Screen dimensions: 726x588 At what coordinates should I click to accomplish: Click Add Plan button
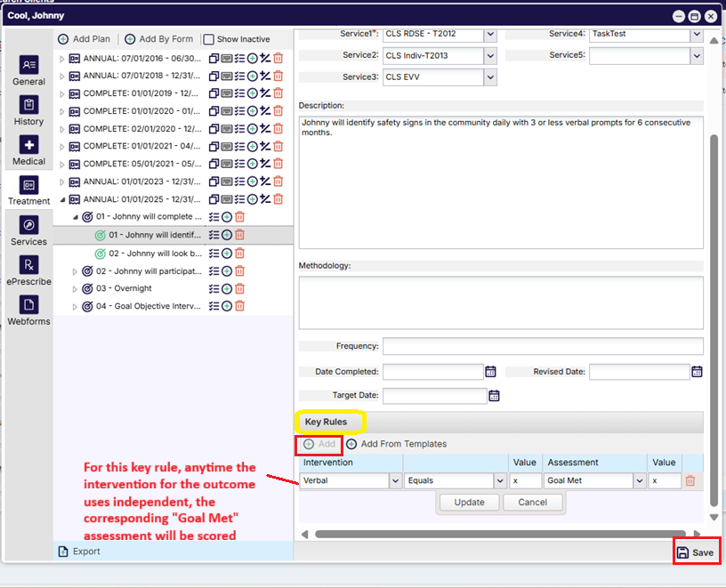pyautogui.click(x=84, y=39)
